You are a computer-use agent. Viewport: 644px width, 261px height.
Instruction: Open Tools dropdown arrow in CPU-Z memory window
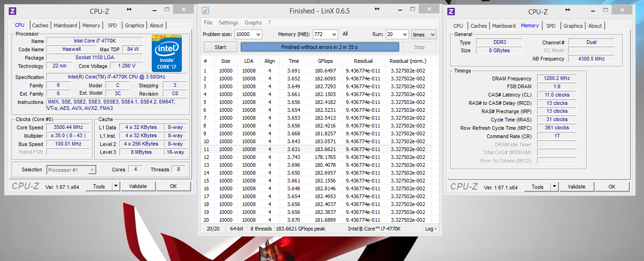pos(554,187)
